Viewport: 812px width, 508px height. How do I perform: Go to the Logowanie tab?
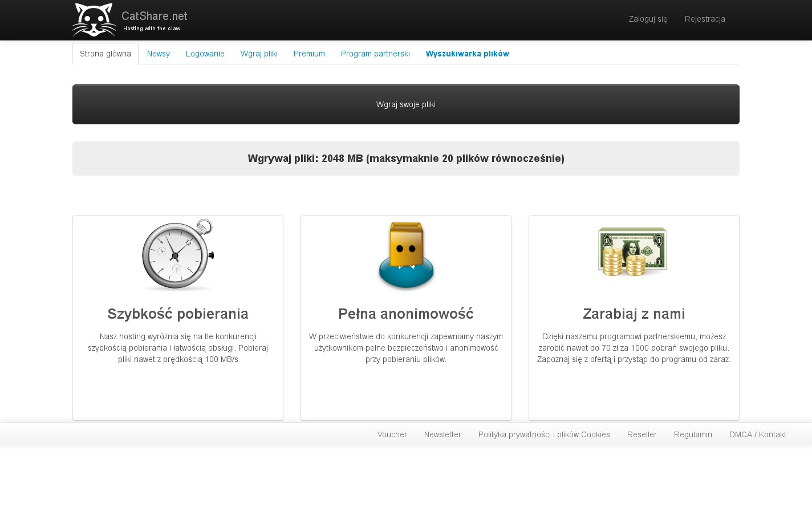click(x=205, y=54)
